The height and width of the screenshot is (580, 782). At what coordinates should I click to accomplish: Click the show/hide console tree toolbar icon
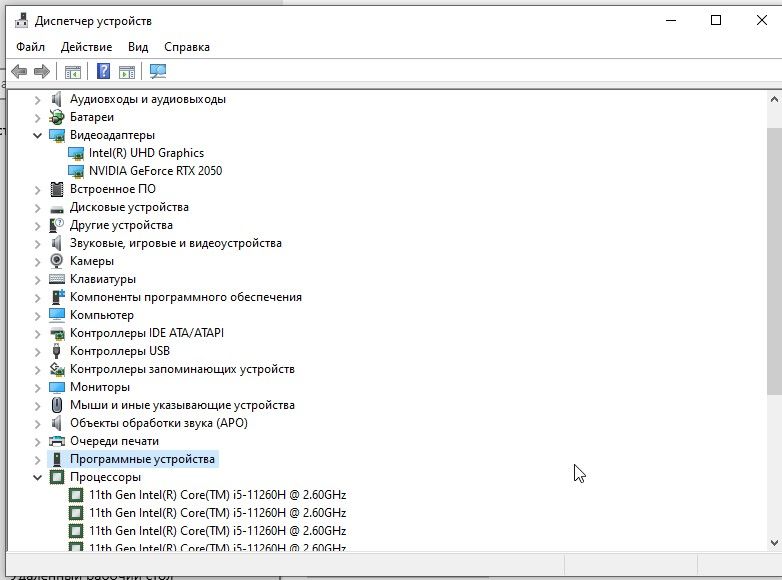coord(72,71)
